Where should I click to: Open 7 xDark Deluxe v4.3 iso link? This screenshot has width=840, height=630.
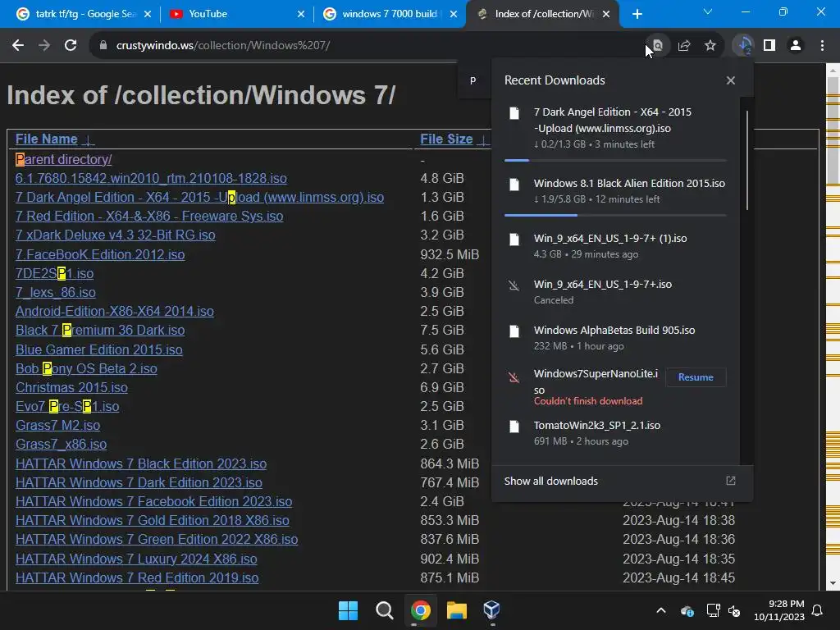115,235
